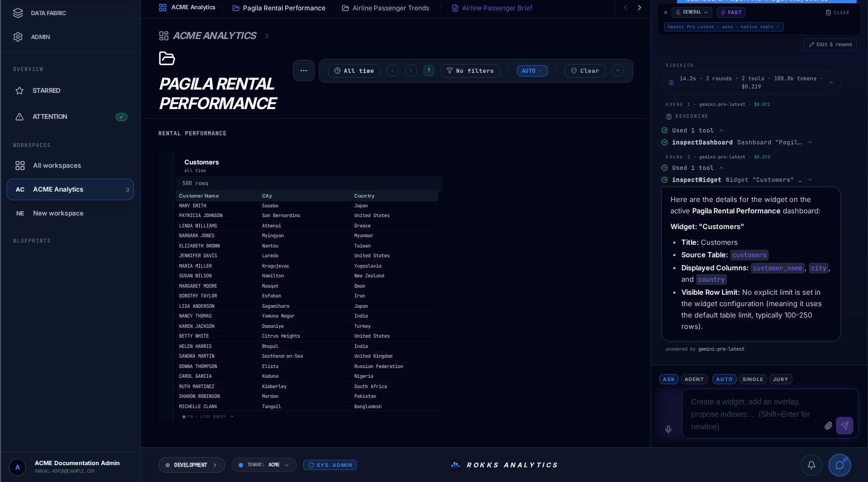Click the Customers widget live query indicator
The height and width of the screenshot is (482, 868).
pyautogui.click(x=204, y=417)
